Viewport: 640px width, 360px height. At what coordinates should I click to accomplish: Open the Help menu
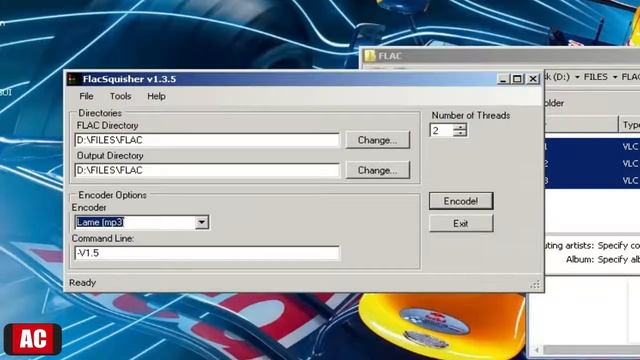click(156, 96)
